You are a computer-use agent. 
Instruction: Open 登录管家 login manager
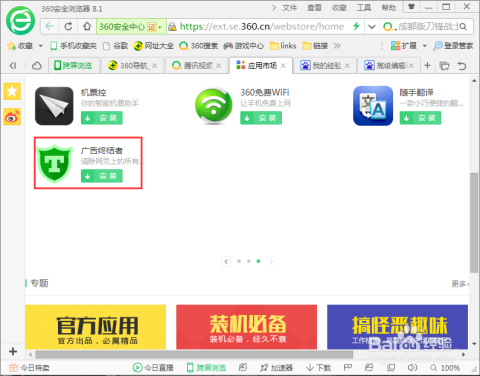click(453, 46)
